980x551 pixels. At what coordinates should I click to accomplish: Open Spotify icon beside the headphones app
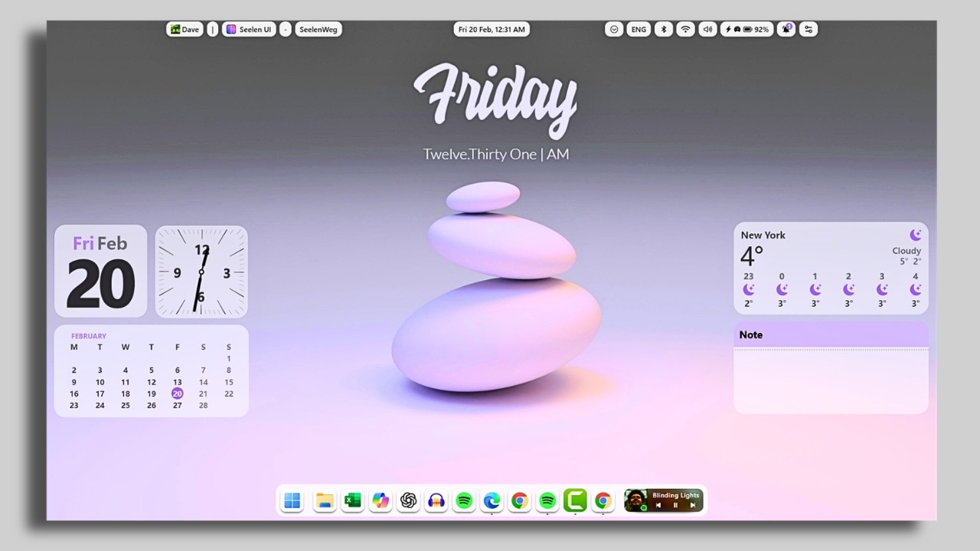(x=464, y=500)
